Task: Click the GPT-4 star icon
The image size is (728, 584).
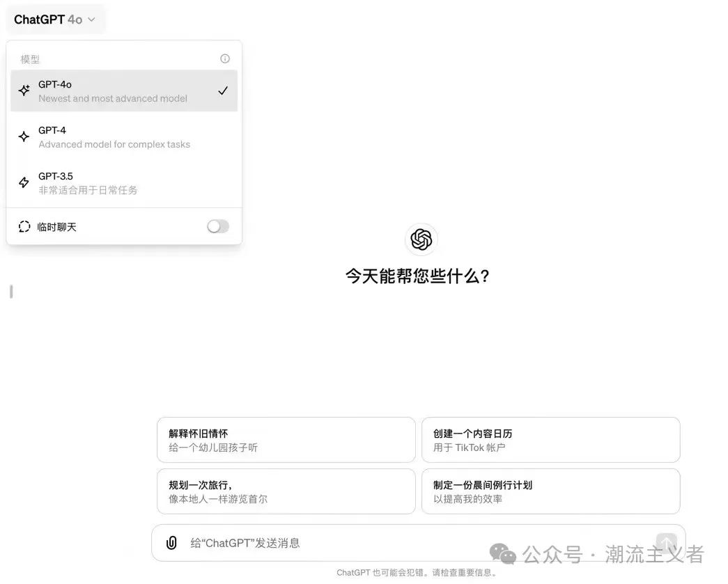Action: click(x=24, y=136)
